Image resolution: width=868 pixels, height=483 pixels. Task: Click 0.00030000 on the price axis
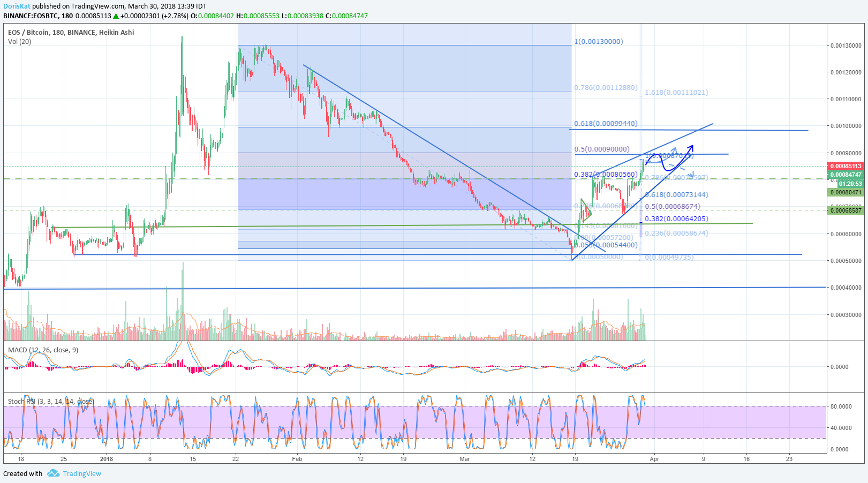pyautogui.click(x=846, y=315)
